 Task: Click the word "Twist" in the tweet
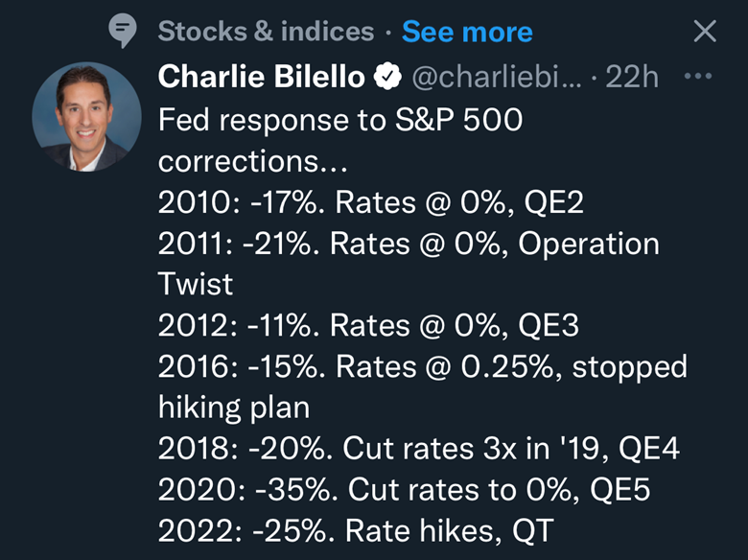tap(195, 285)
